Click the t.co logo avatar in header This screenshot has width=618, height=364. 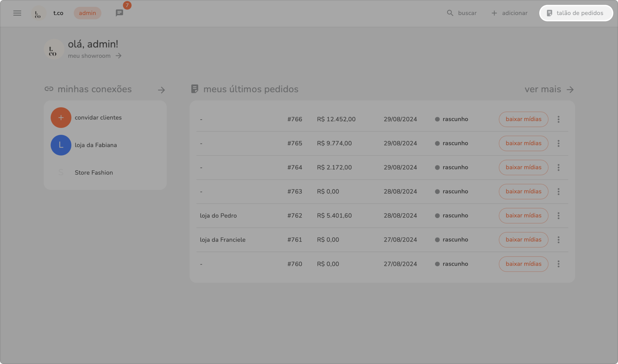point(38,14)
